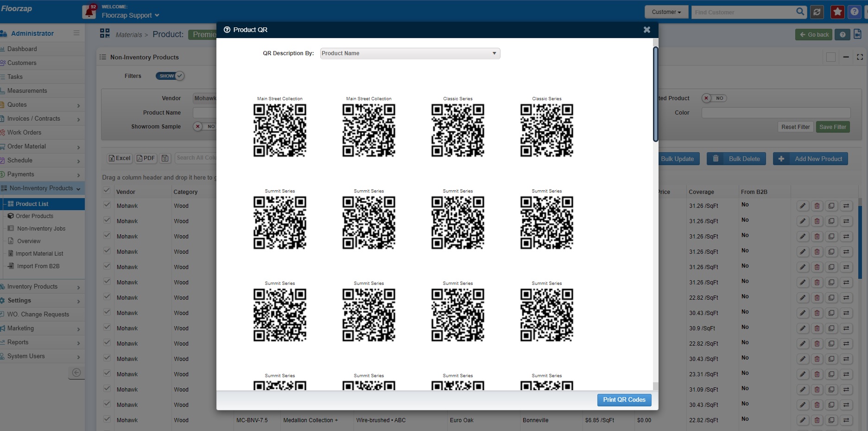Click the QR grid icon beside Materials breadcrumb
Screen dimensions: 868x431
coord(105,33)
